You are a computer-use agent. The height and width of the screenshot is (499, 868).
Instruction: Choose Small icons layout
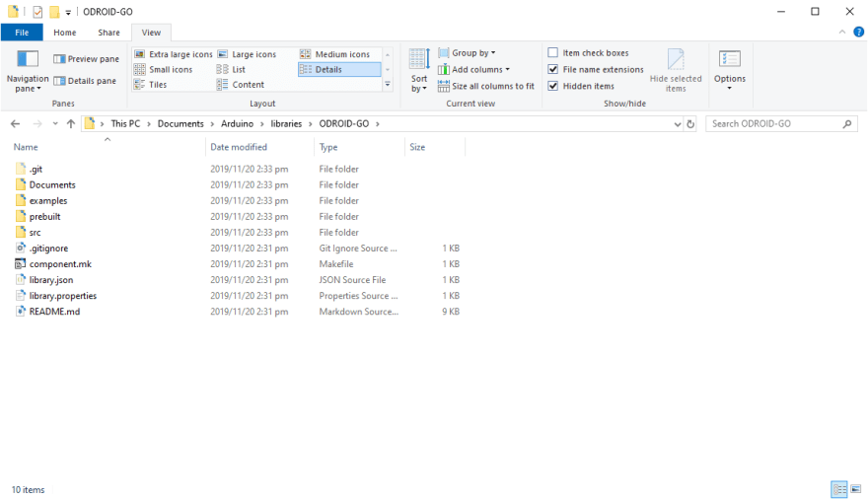[x=164, y=69]
